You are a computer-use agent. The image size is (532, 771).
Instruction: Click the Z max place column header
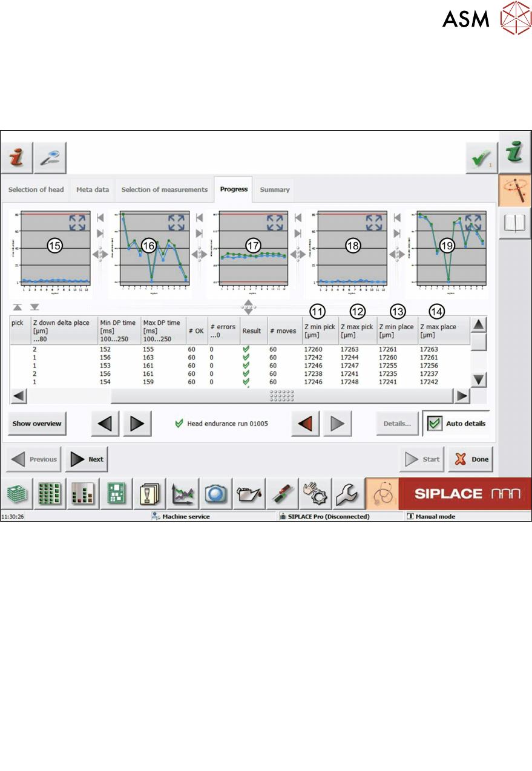pyautogui.click(x=443, y=330)
